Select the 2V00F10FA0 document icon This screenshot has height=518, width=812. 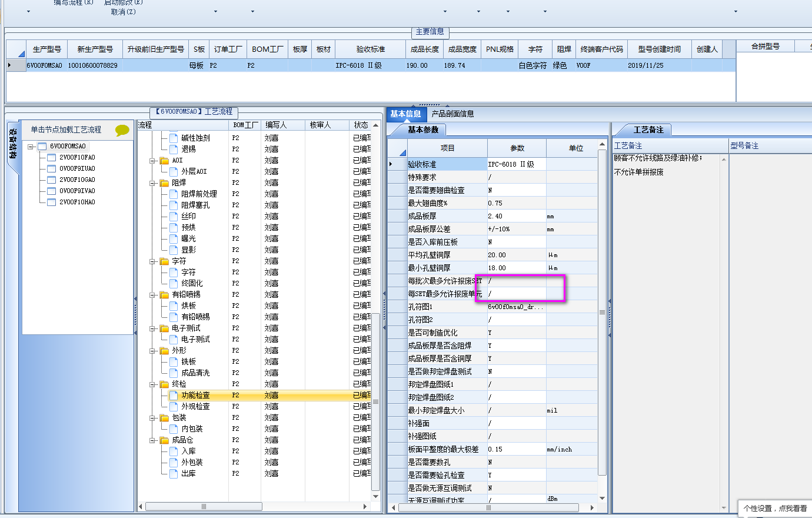(52, 157)
